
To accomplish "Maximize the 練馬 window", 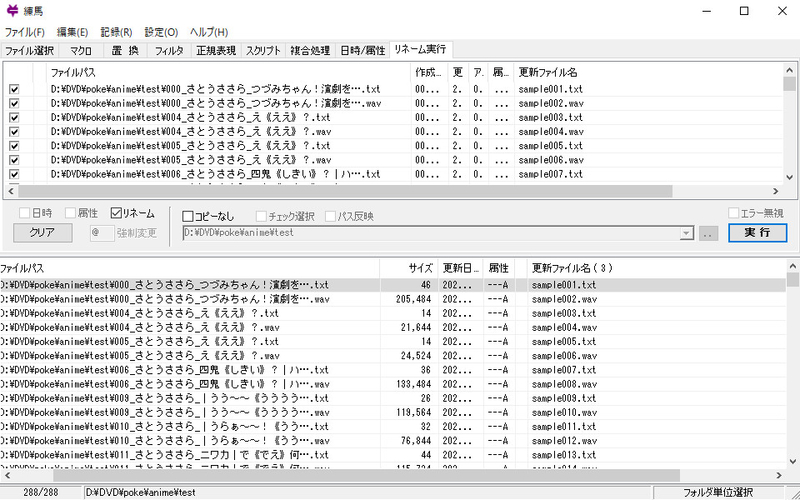I will [744, 11].
